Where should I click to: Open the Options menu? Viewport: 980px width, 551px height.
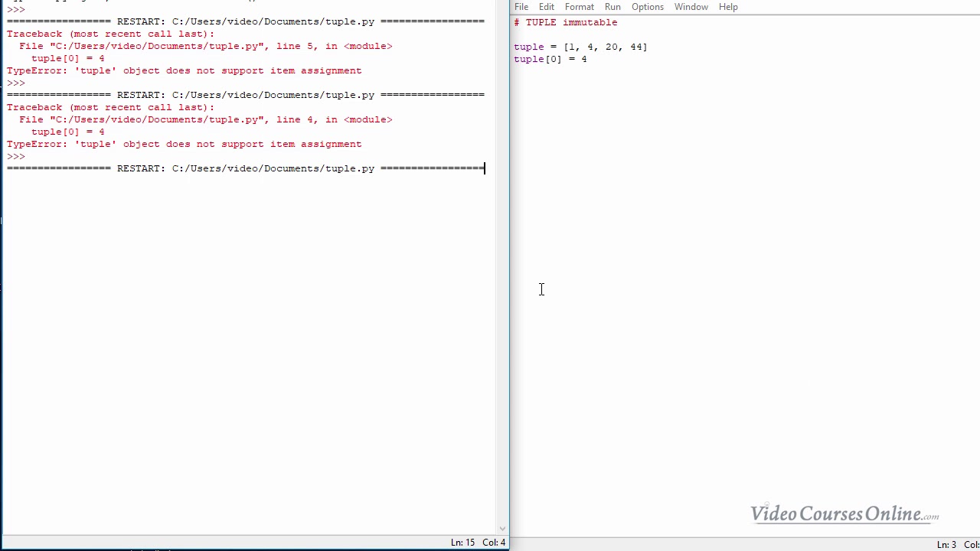pyautogui.click(x=648, y=7)
